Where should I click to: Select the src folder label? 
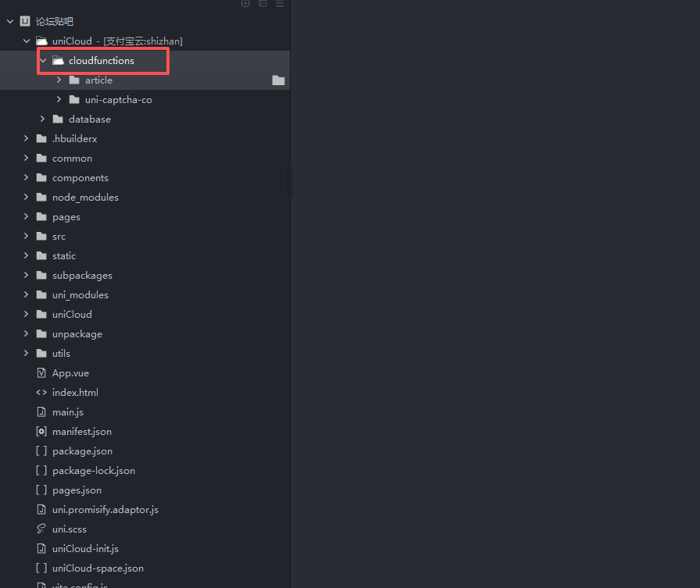[59, 237]
